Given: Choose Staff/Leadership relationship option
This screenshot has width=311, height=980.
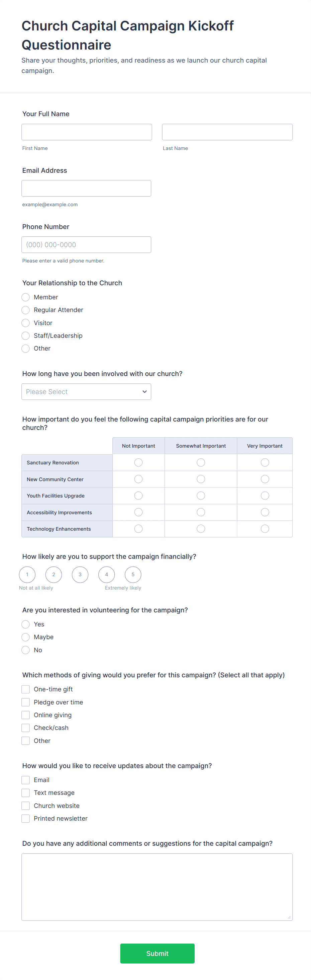Looking at the screenshot, I should 25,335.
